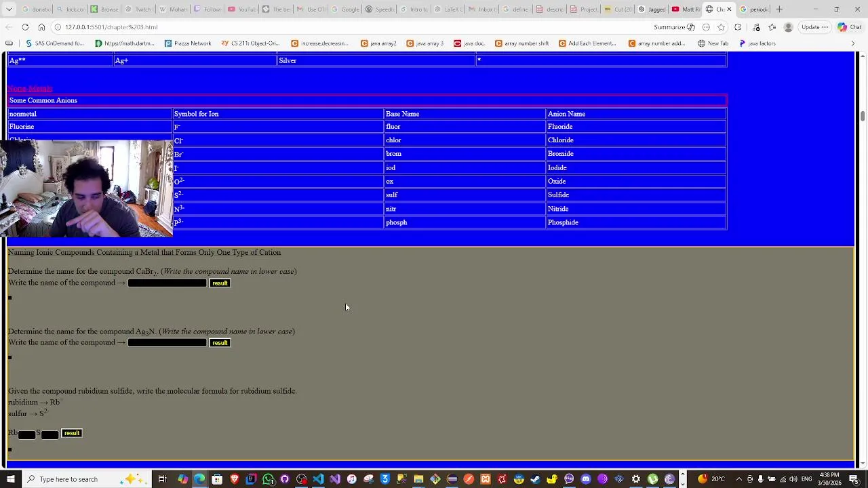Open the new tab plus button

(x=779, y=9)
